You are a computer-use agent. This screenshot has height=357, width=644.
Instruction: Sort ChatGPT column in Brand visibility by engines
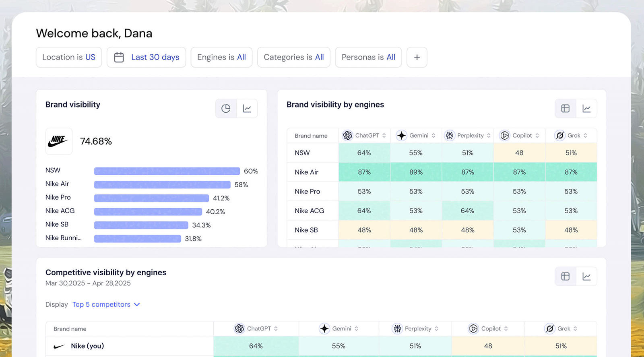point(384,136)
